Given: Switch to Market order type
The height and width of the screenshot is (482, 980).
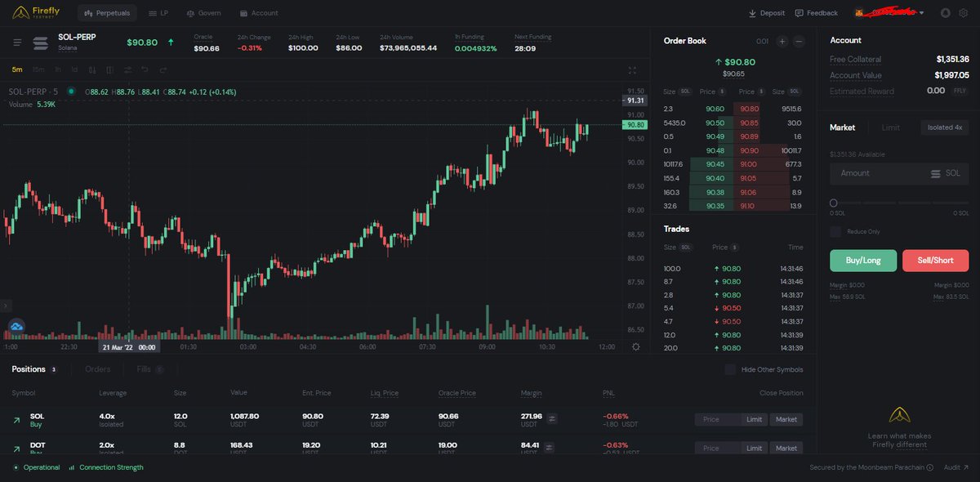Looking at the screenshot, I should click(x=842, y=127).
